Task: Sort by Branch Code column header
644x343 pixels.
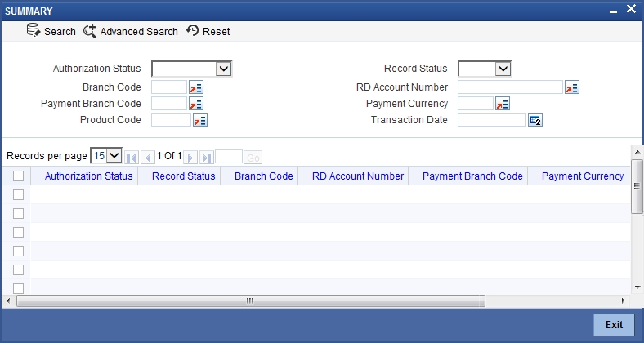Action: pos(264,176)
